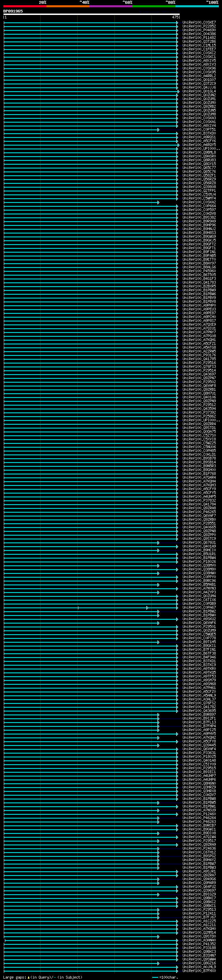Select UniRef100_A7NYN3 label
The image size is (222, 980).
(x=199, y=589)
